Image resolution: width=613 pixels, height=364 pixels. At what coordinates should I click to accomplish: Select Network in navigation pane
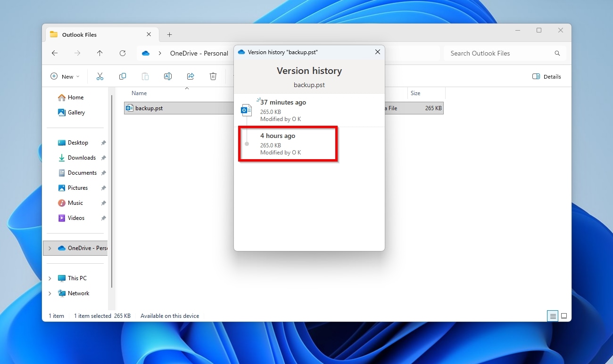(x=78, y=293)
